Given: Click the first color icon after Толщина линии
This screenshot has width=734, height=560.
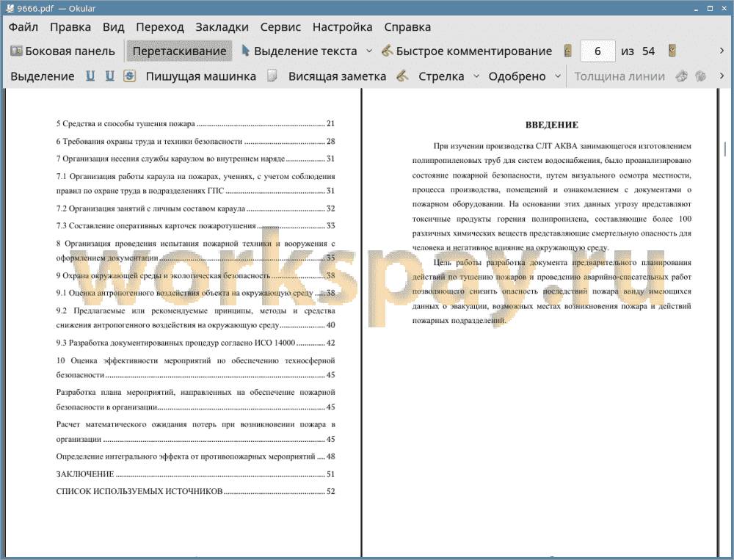Looking at the screenshot, I should [x=682, y=76].
